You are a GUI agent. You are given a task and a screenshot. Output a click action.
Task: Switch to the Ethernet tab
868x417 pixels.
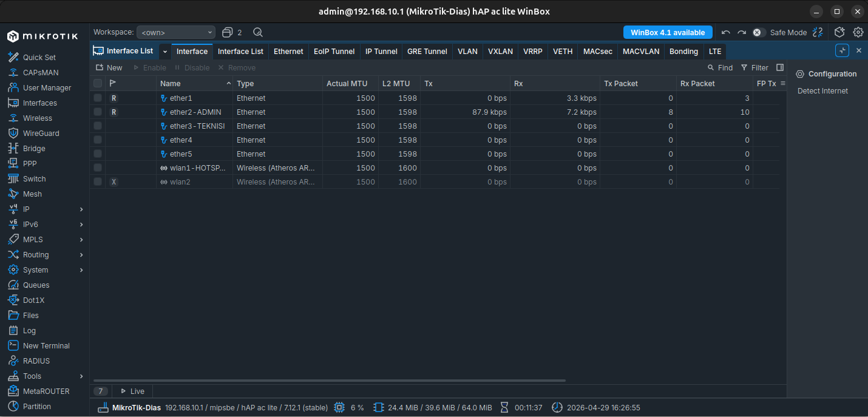[288, 52]
